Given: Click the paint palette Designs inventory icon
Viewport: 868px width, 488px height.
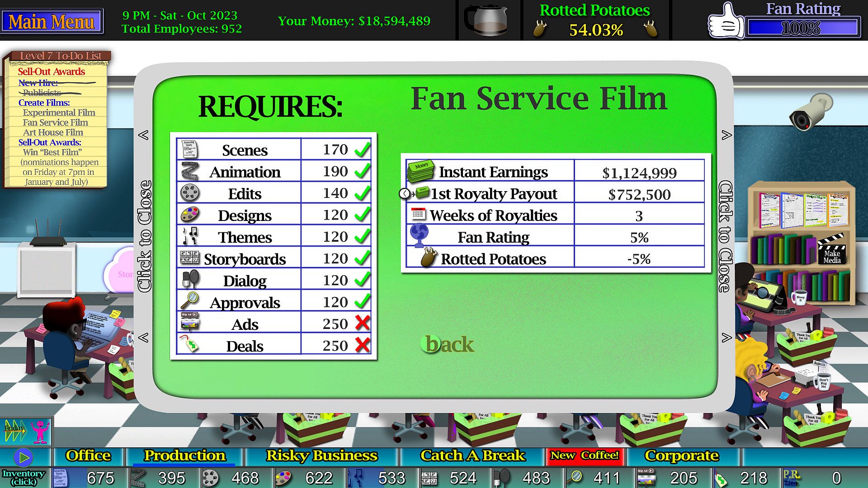Looking at the screenshot, I should point(284,478).
